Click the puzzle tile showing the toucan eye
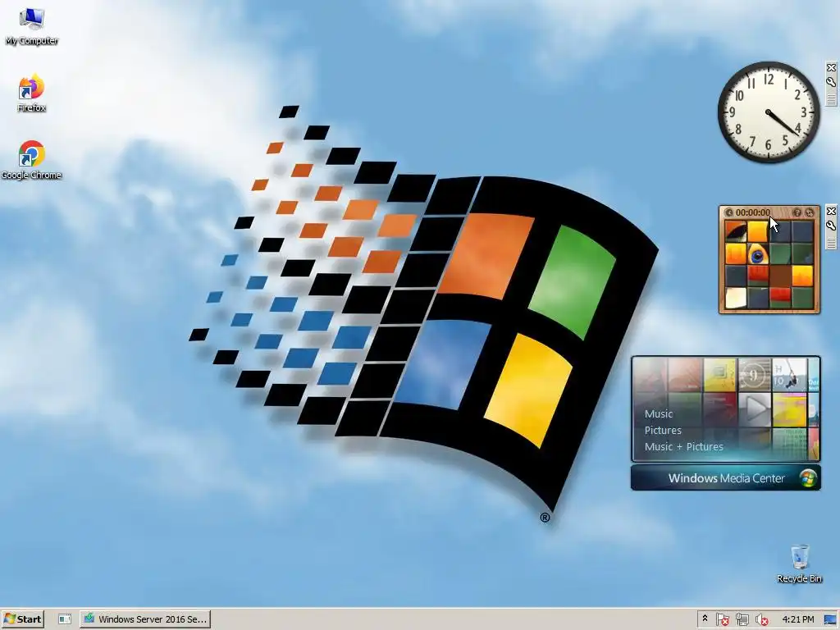Viewport: 840px width, 630px height. tap(757, 254)
